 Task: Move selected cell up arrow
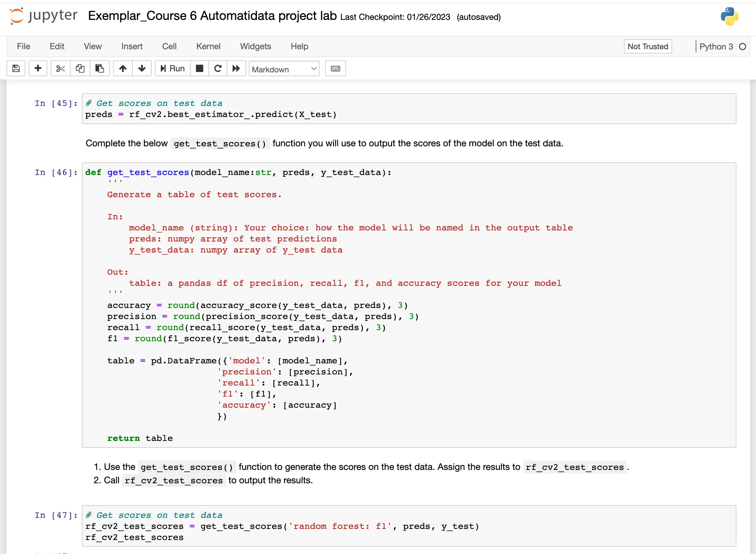click(123, 68)
